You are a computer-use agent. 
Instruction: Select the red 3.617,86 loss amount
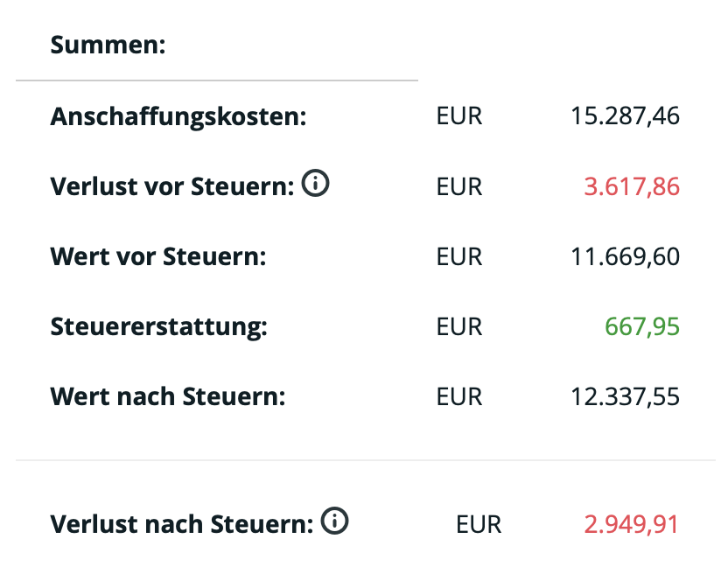tap(632, 186)
